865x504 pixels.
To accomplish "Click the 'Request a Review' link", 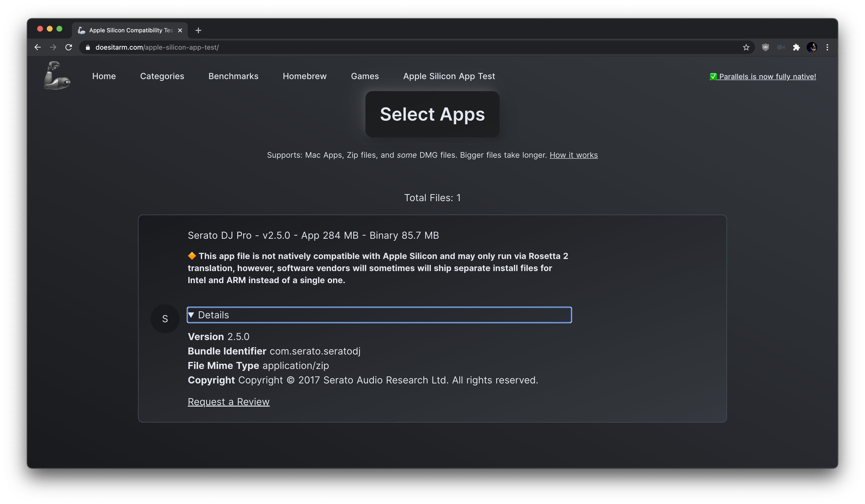I will 229,402.
